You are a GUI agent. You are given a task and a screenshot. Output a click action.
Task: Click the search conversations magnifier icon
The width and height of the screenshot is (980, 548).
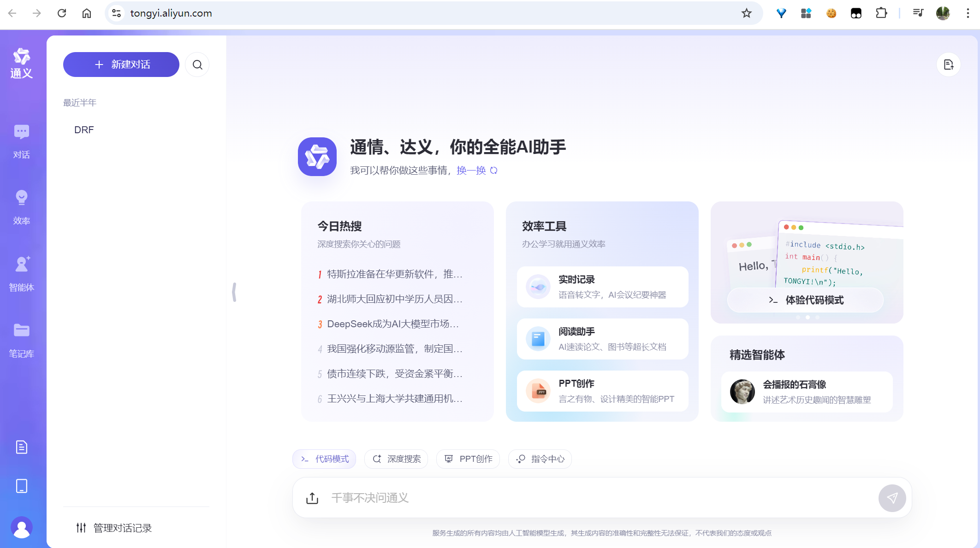197,65
